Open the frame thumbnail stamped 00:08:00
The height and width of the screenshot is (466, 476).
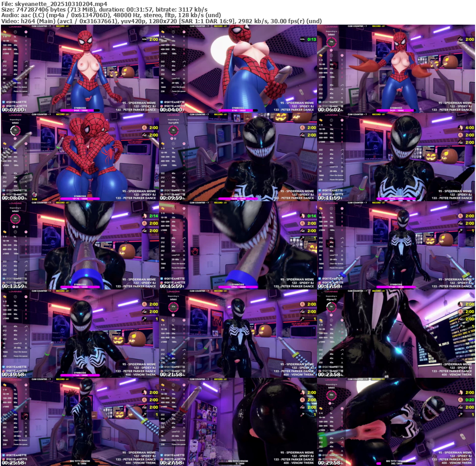[x=80, y=157]
